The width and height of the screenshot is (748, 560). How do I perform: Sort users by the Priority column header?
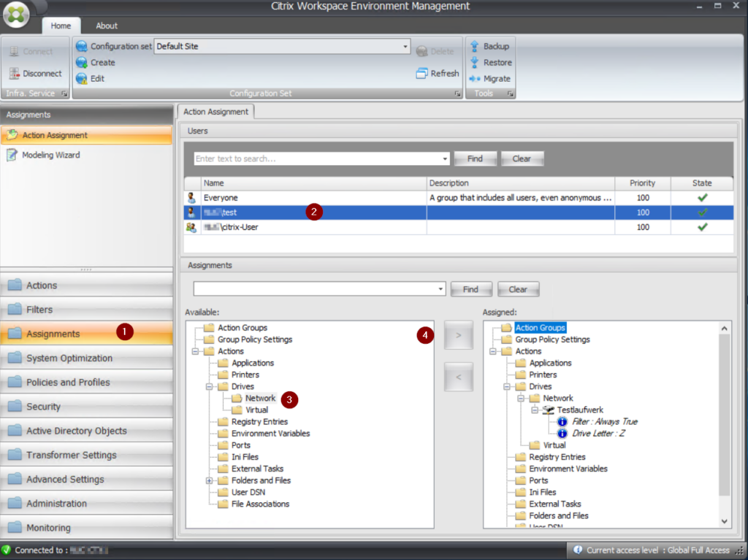pos(643,183)
